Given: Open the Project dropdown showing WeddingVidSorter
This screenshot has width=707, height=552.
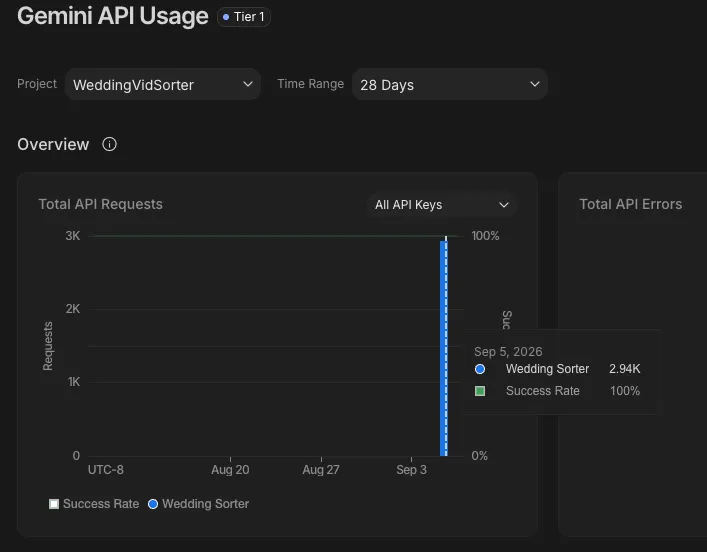Looking at the screenshot, I should [x=163, y=84].
